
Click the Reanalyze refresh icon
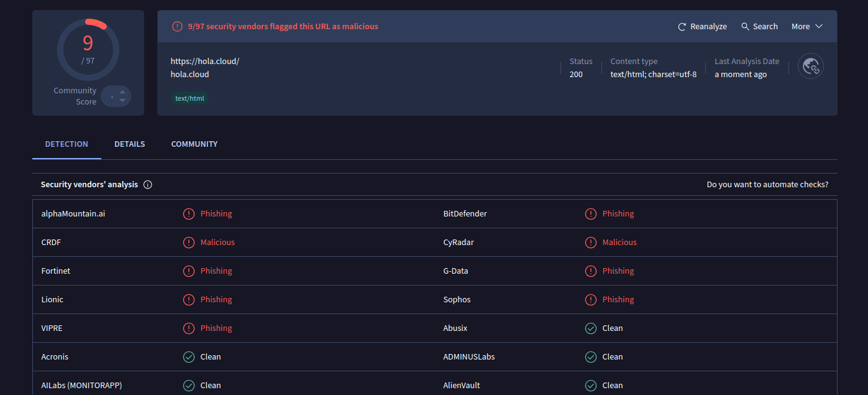click(x=682, y=27)
